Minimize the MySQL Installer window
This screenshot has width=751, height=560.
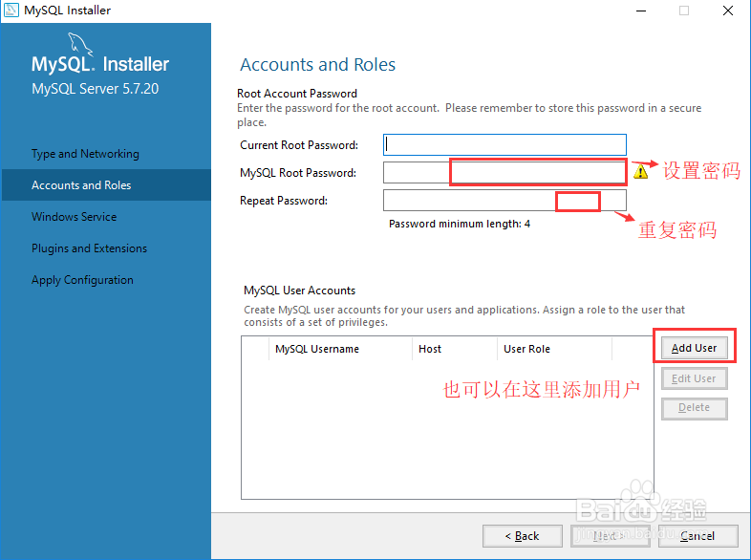coord(641,11)
